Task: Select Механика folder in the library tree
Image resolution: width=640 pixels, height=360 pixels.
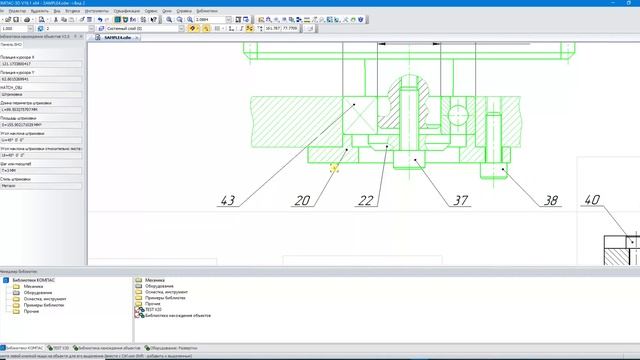Action: [x=33, y=287]
